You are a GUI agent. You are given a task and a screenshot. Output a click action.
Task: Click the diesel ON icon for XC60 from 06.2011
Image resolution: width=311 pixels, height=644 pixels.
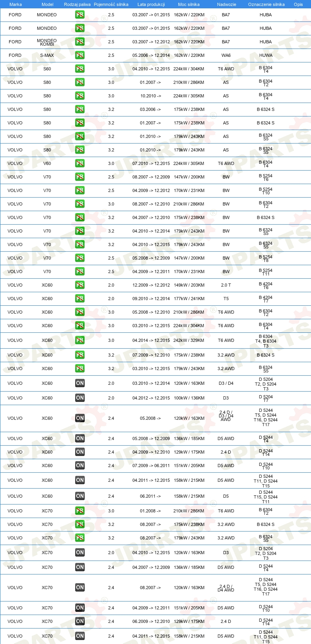pyautogui.click(x=80, y=496)
